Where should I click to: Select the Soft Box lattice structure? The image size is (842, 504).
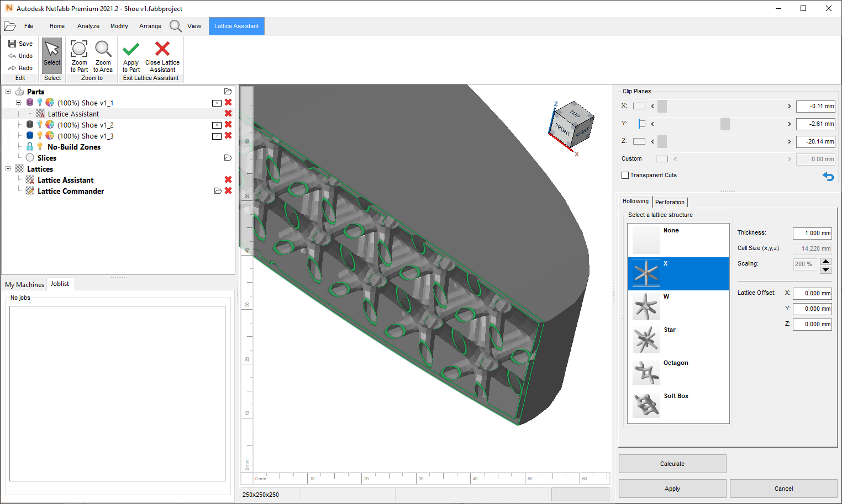[x=678, y=406]
